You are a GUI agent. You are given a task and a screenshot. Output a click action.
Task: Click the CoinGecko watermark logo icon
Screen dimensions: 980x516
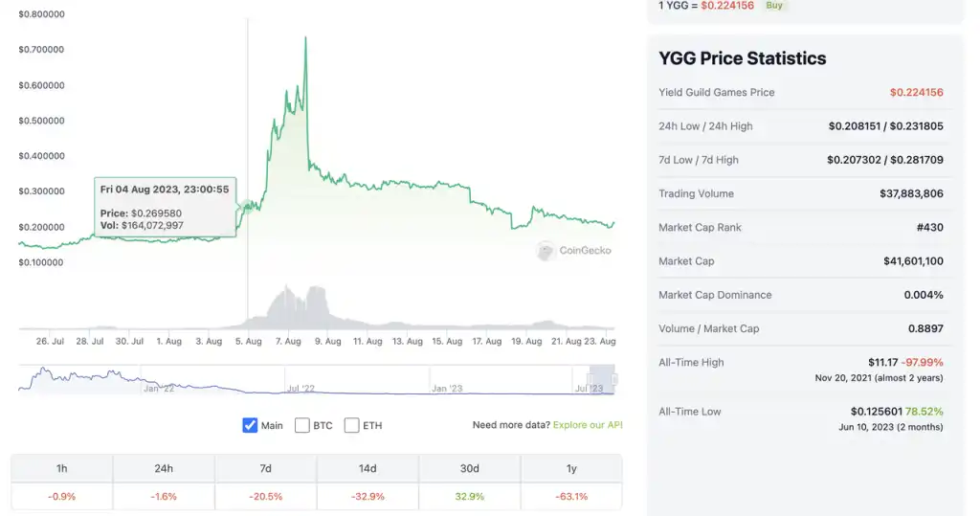point(546,251)
